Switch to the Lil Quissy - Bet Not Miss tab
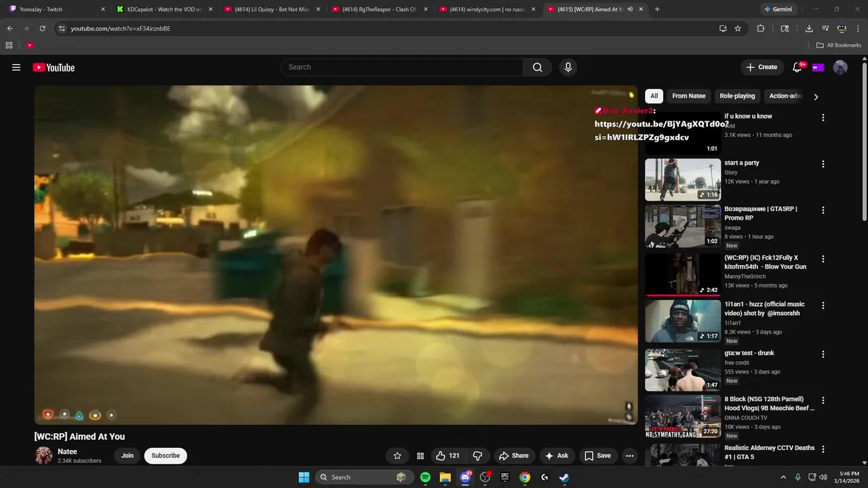The width and height of the screenshot is (868, 488). [272, 9]
